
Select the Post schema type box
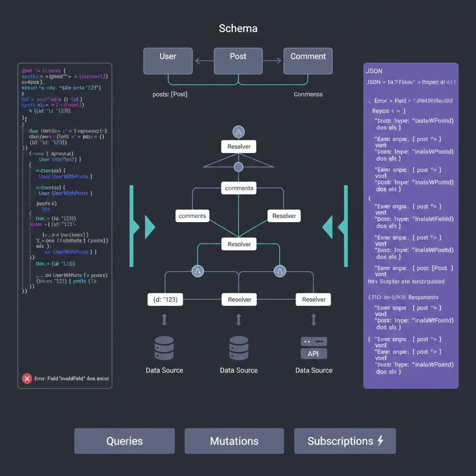238,61
